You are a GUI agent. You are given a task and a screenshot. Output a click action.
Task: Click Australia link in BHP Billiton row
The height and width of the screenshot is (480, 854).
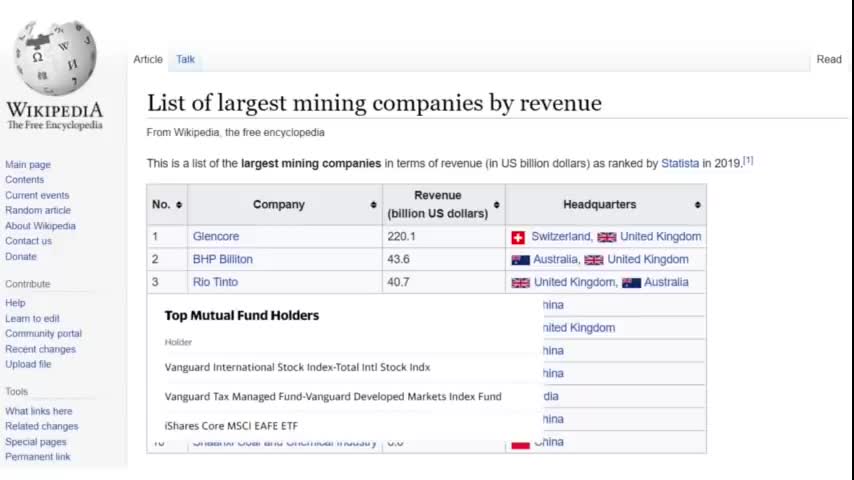(555, 259)
